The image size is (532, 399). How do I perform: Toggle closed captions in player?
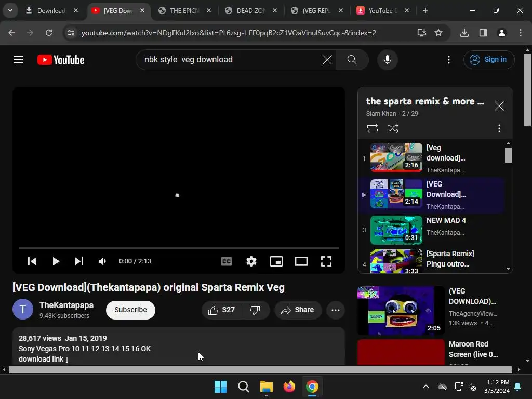tap(227, 261)
